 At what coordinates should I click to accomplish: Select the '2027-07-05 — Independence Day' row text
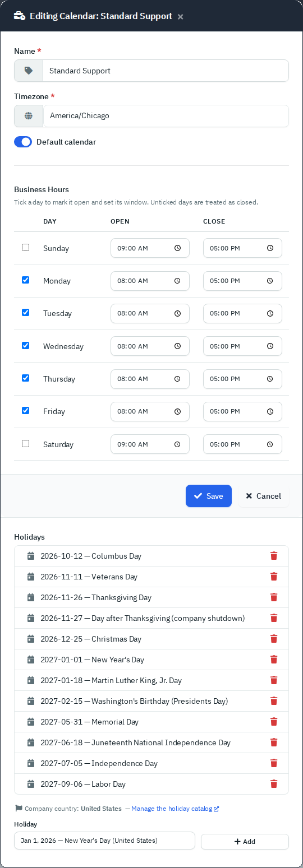pos(99,763)
